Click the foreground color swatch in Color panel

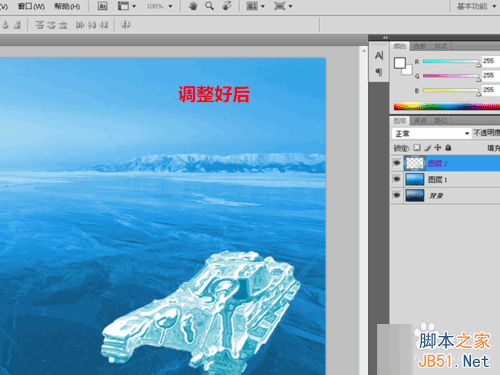(399, 63)
